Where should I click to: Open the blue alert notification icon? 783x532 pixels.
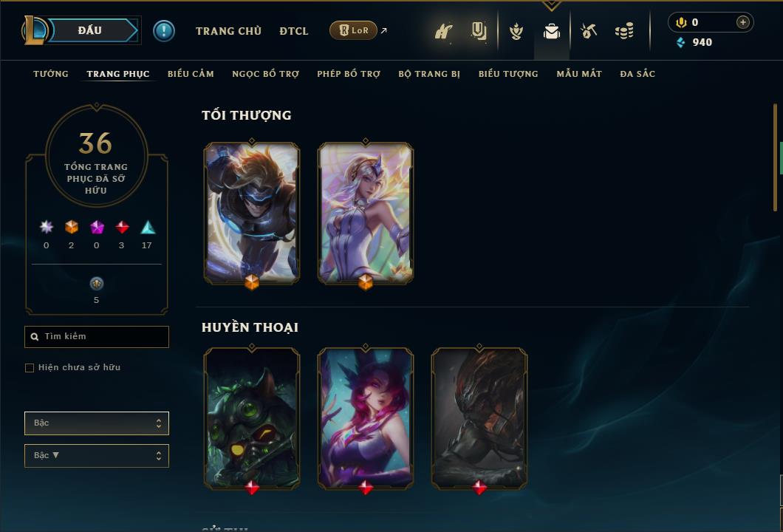point(164,31)
